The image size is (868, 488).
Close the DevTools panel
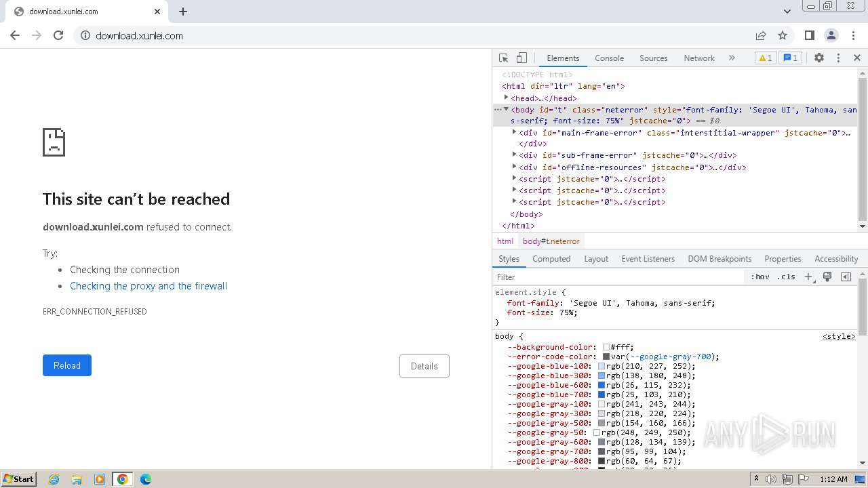(857, 58)
